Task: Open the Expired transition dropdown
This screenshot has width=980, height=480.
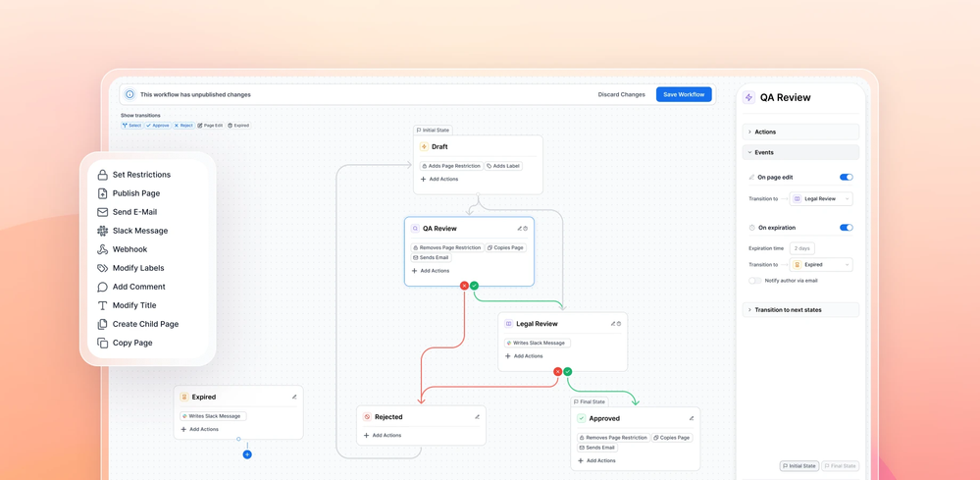Action: pos(821,264)
